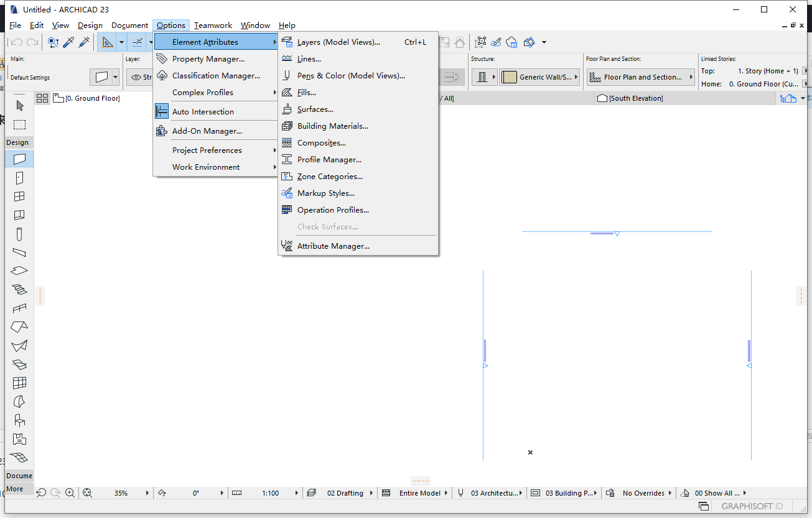
Task: Select the Mesh tool
Action: pyautogui.click(x=19, y=458)
